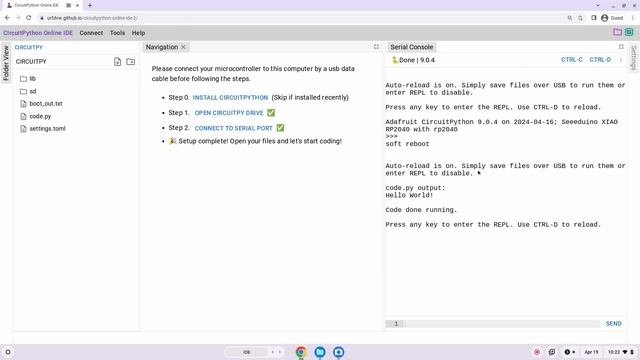The height and width of the screenshot is (360, 640).
Task: Send CTRL-C to serial console
Action: click(x=571, y=60)
